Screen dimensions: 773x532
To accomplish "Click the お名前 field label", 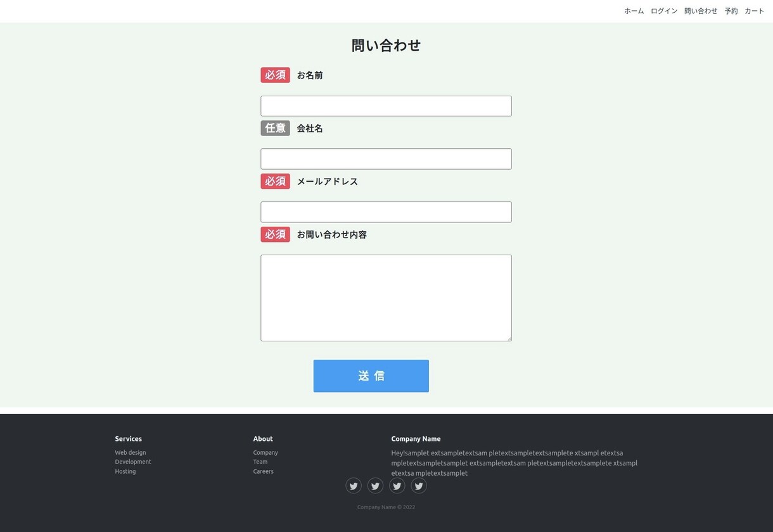I will [310, 75].
